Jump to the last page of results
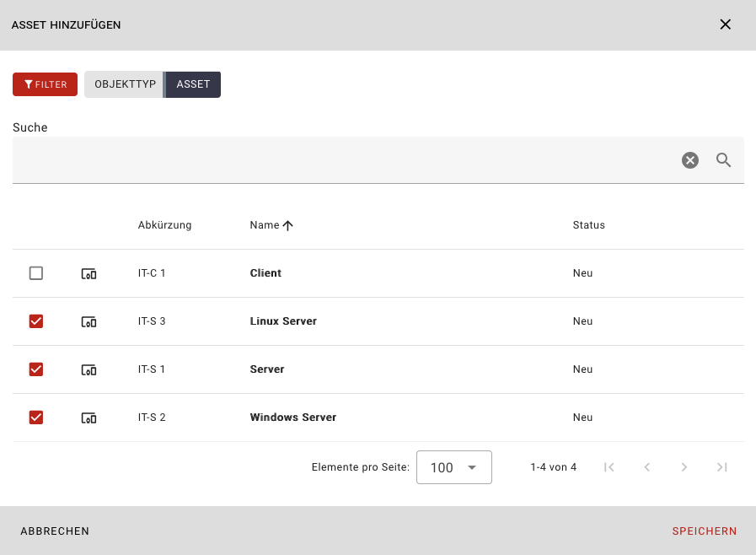 click(721, 467)
